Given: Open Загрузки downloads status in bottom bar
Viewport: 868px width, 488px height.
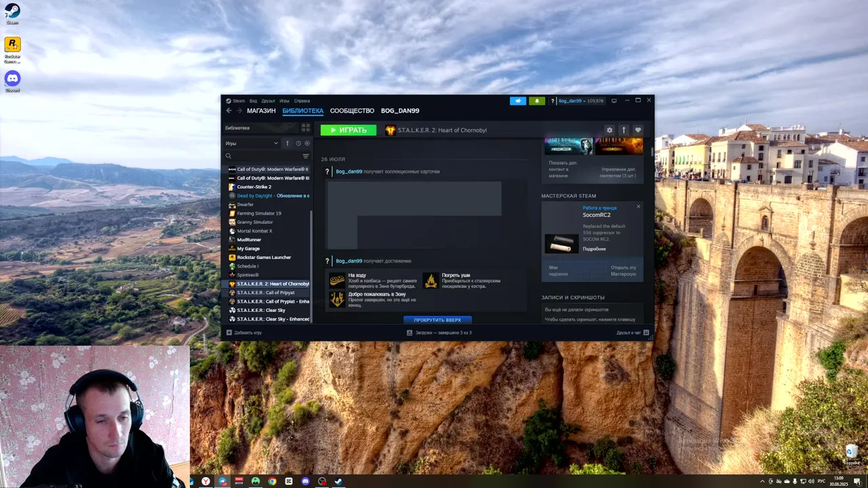Looking at the screenshot, I should tap(439, 333).
